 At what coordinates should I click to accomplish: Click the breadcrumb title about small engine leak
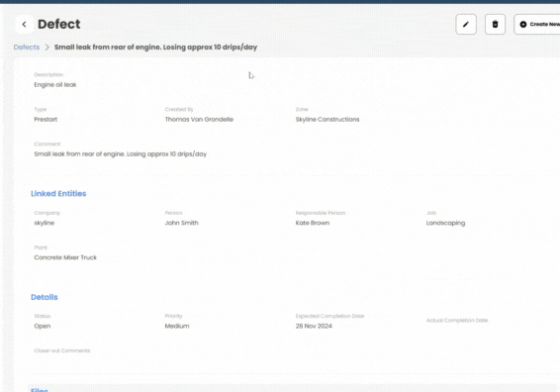(155, 48)
